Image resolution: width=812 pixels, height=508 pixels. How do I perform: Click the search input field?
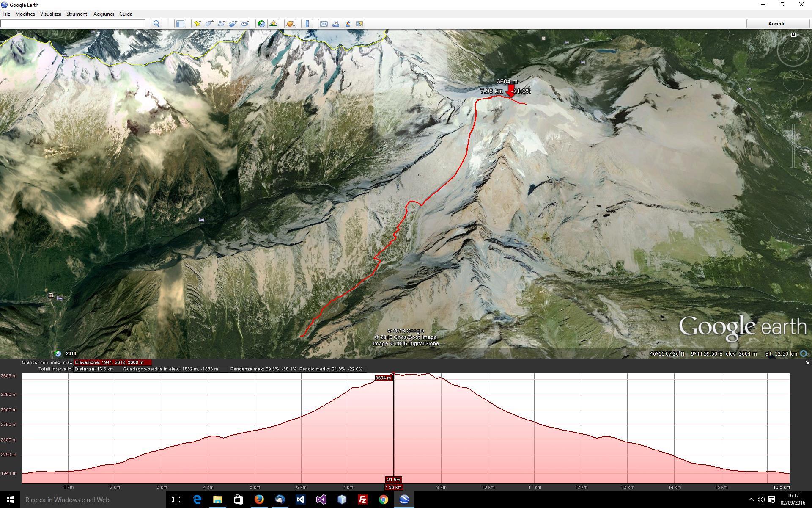point(73,24)
